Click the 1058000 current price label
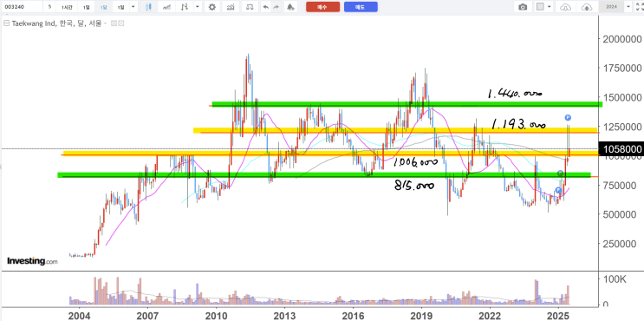 [x=621, y=148]
